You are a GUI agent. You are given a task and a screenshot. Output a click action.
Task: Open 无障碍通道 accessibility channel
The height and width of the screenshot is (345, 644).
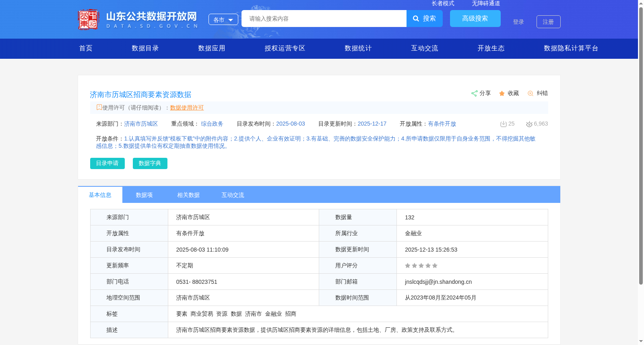click(x=486, y=3)
